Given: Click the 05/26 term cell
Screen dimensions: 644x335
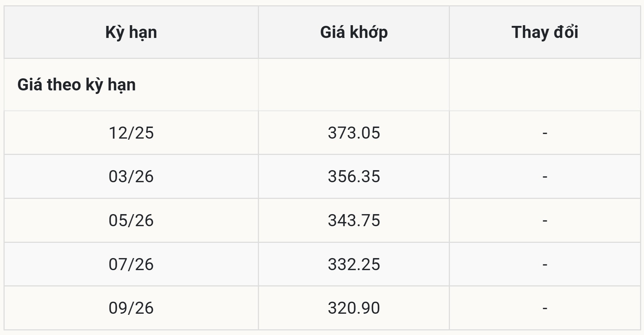Looking at the screenshot, I should coord(131,220).
